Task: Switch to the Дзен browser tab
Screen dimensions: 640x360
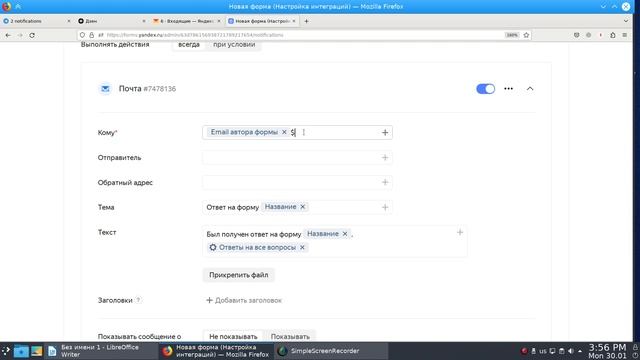Action: pyautogui.click(x=111, y=21)
